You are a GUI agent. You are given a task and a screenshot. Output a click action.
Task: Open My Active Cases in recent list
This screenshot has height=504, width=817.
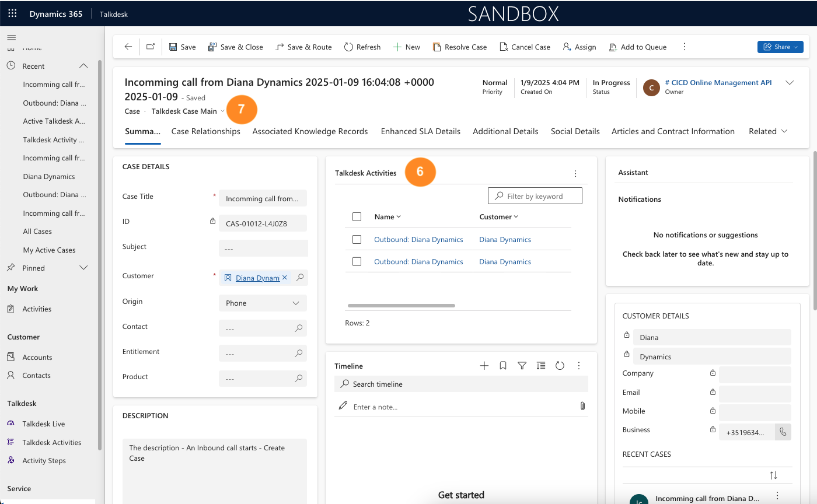(x=49, y=250)
